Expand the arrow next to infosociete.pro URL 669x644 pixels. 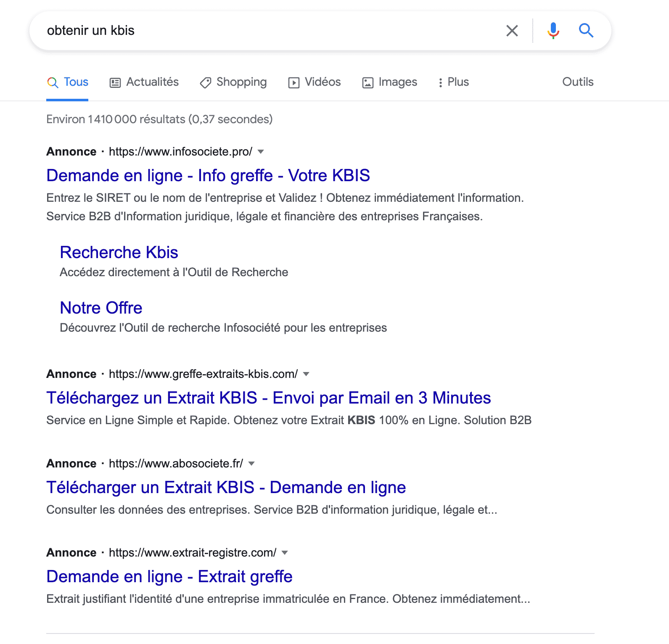click(261, 152)
